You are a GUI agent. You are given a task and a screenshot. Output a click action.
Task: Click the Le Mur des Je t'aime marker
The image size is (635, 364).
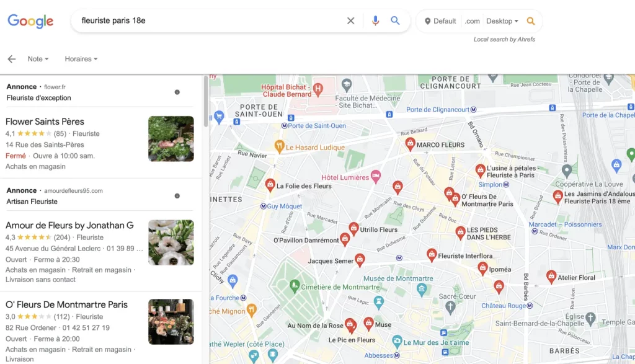397,341
